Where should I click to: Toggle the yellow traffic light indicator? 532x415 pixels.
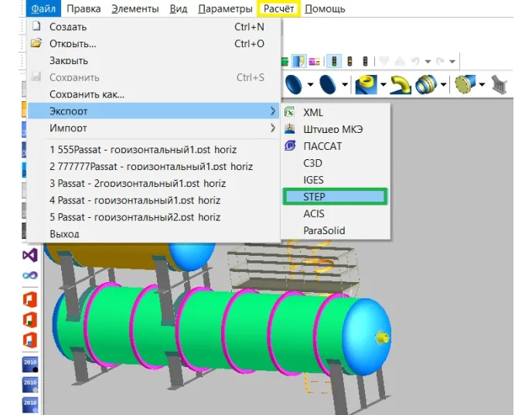tap(350, 60)
